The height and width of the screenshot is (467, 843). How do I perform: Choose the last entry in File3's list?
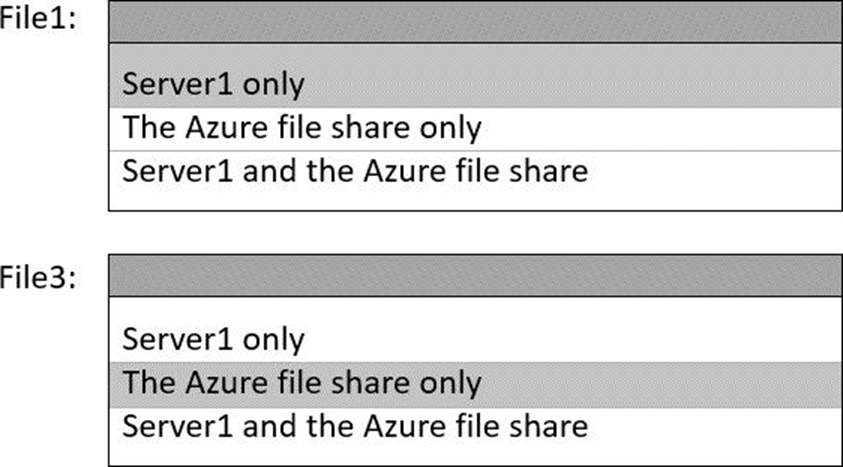click(x=355, y=426)
